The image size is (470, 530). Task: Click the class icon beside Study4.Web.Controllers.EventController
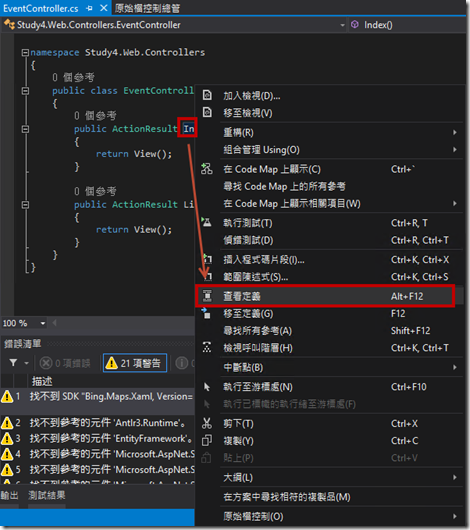coord(9,25)
